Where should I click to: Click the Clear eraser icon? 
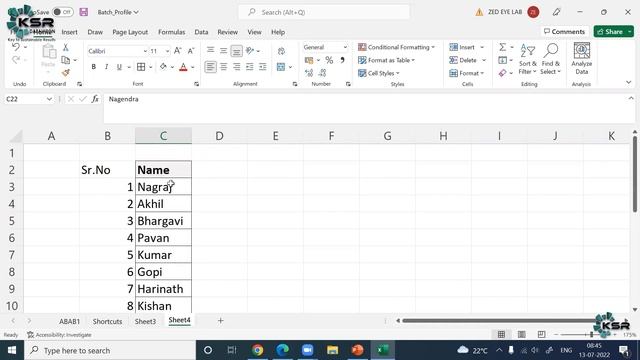tap(502, 73)
